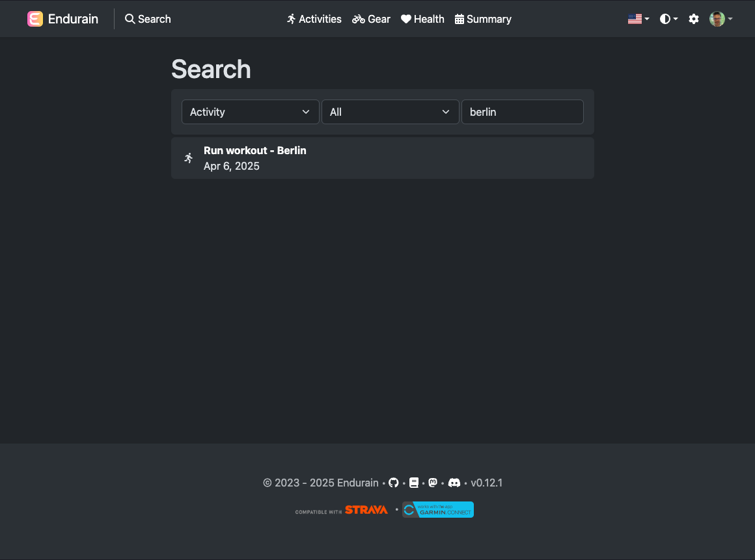The width and height of the screenshot is (755, 560).
Task: Click the Garmin Connect badge
Action: pos(437,510)
